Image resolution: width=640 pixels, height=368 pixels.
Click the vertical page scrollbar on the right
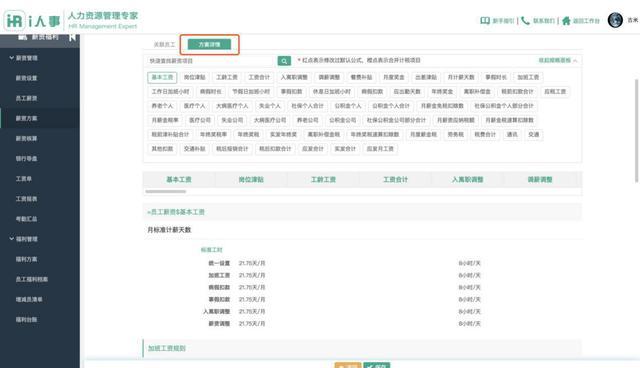pos(636,131)
